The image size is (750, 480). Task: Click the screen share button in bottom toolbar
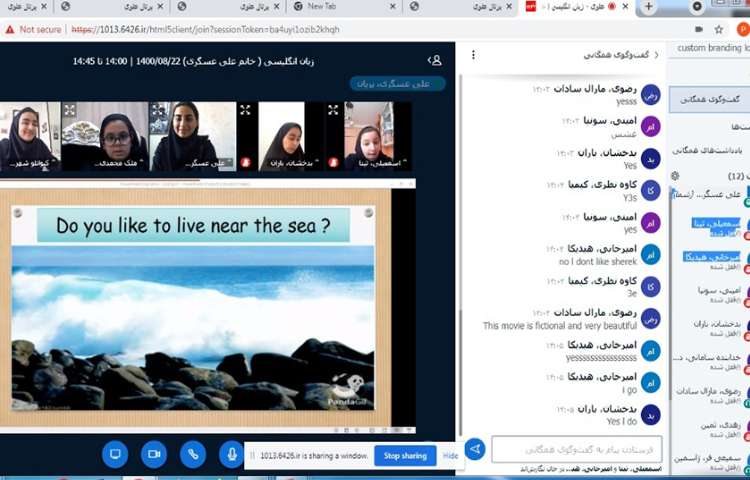click(x=115, y=454)
